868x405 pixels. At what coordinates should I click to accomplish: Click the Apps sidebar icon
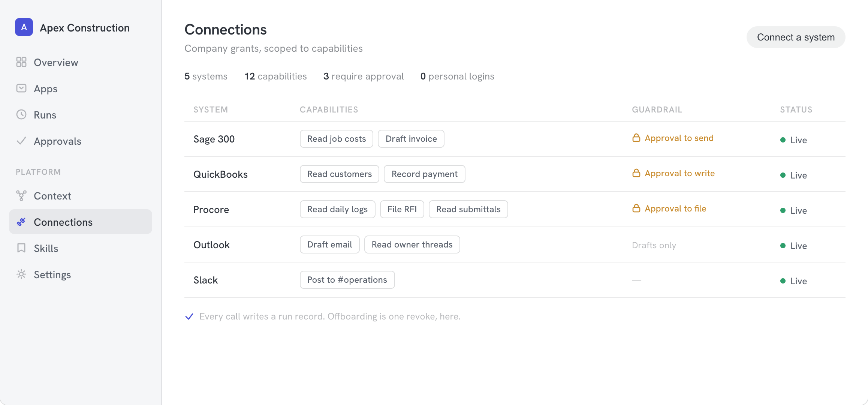pos(21,88)
